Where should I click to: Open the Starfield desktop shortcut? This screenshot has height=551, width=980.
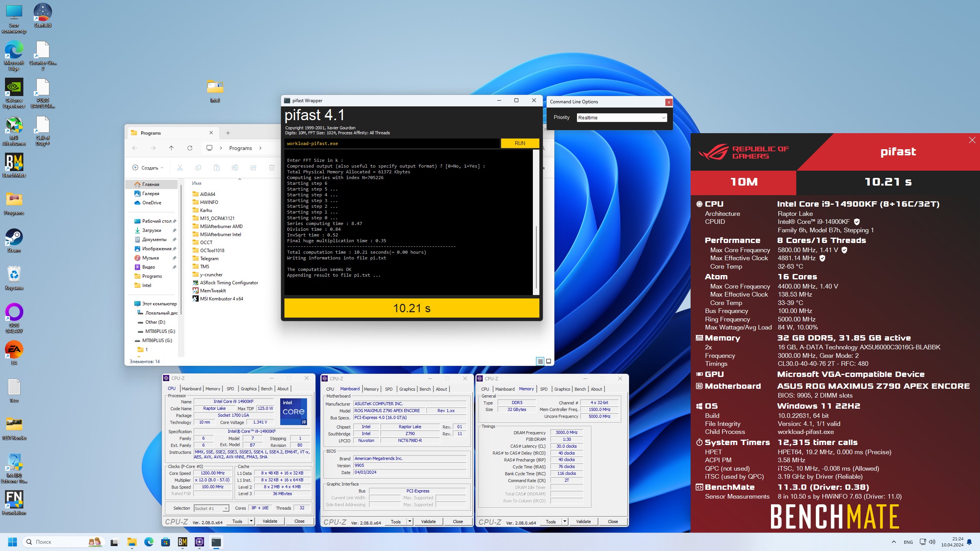[x=42, y=15]
